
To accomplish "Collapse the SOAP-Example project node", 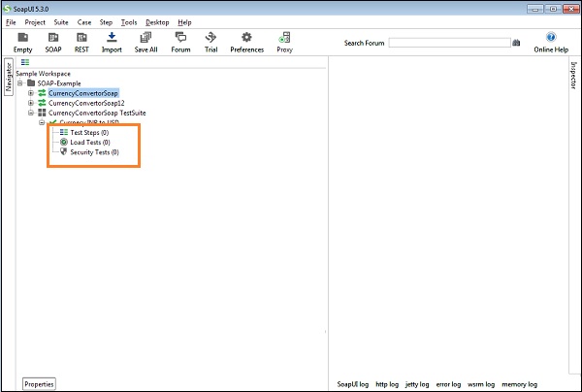I will (x=20, y=82).
